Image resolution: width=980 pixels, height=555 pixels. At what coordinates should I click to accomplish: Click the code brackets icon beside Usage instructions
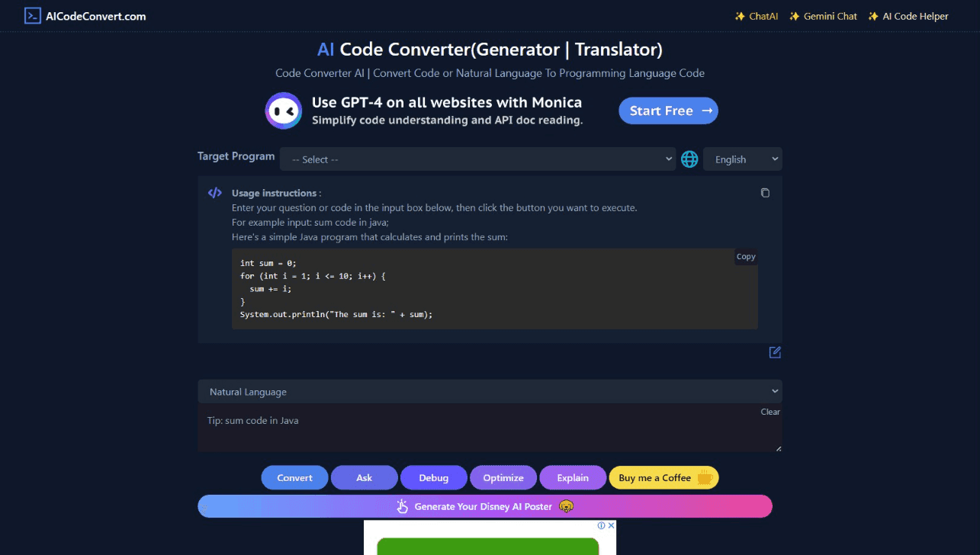[x=215, y=193]
